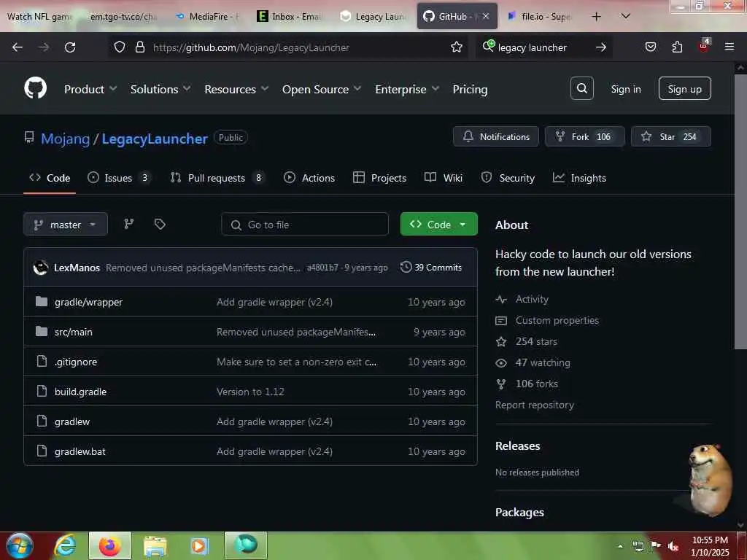Click the URL address bar
747x560 pixels.
pyautogui.click(x=288, y=47)
